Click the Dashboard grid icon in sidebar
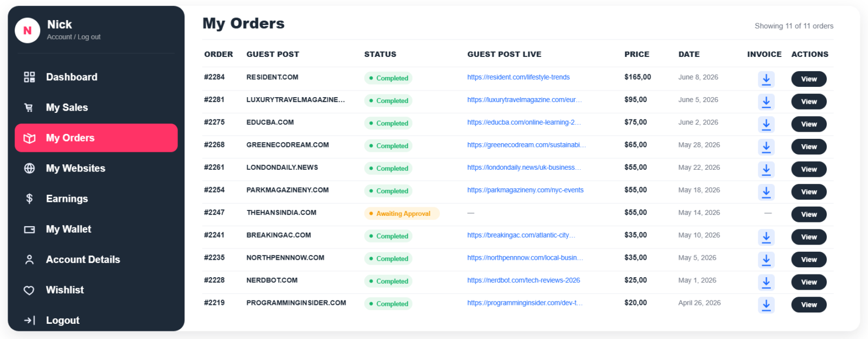Viewport: 868px width, 339px height. click(29, 77)
